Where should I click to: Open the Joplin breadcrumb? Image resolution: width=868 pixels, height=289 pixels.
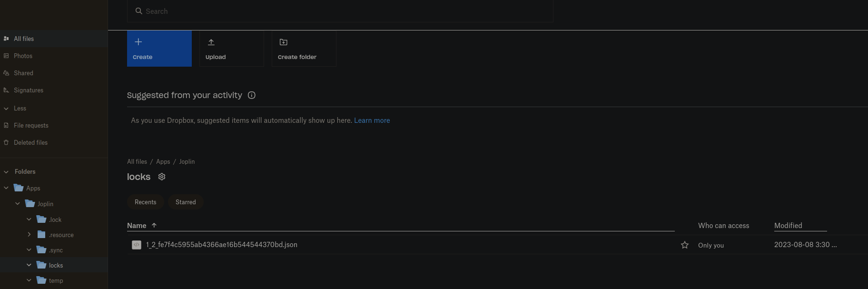coord(187,161)
